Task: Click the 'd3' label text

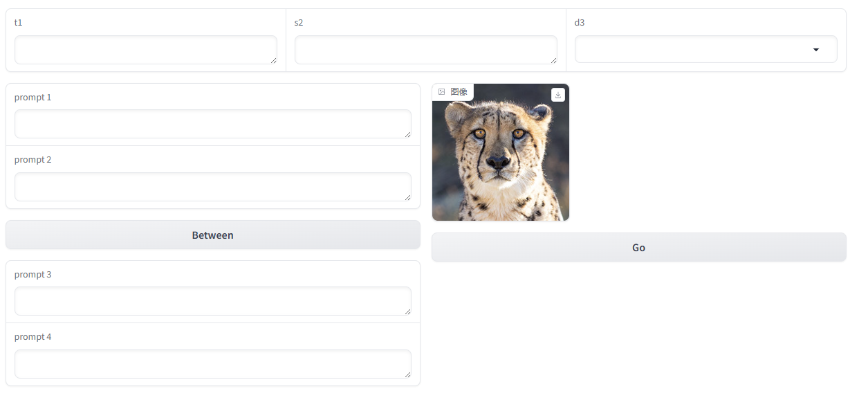Action: point(580,22)
